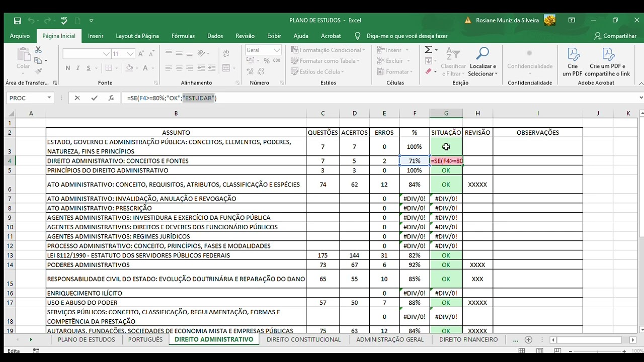
Task: Click the fill color paint bucket
Action: pyautogui.click(x=129, y=68)
